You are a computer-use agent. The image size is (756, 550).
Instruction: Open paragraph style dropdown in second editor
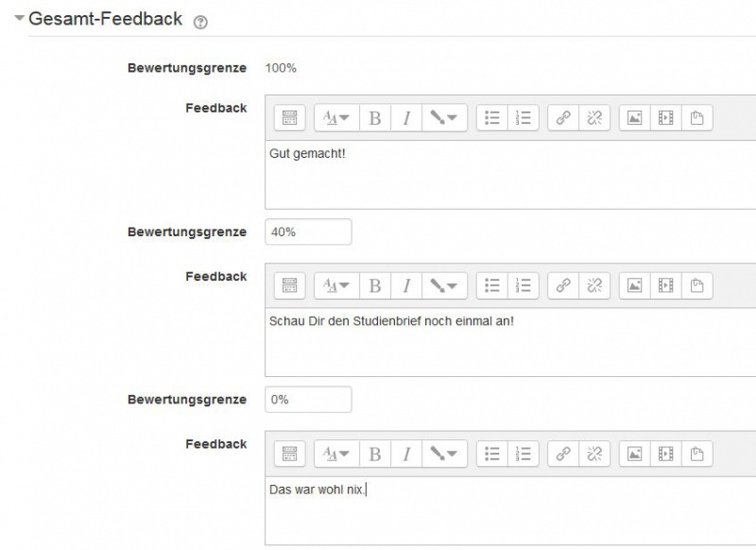[x=335, y=285]
